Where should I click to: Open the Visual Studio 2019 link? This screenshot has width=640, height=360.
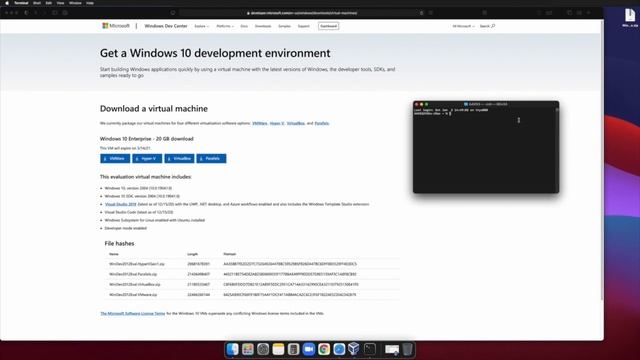point(120,204)
